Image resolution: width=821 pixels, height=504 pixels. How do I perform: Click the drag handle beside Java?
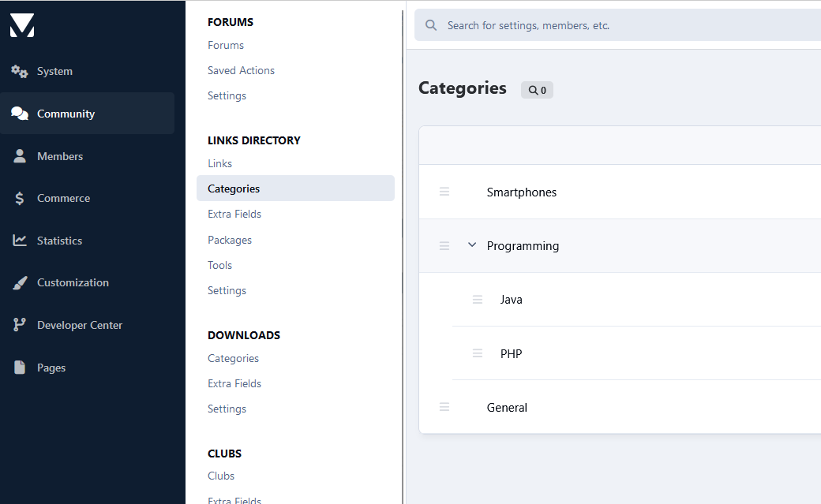478,300
